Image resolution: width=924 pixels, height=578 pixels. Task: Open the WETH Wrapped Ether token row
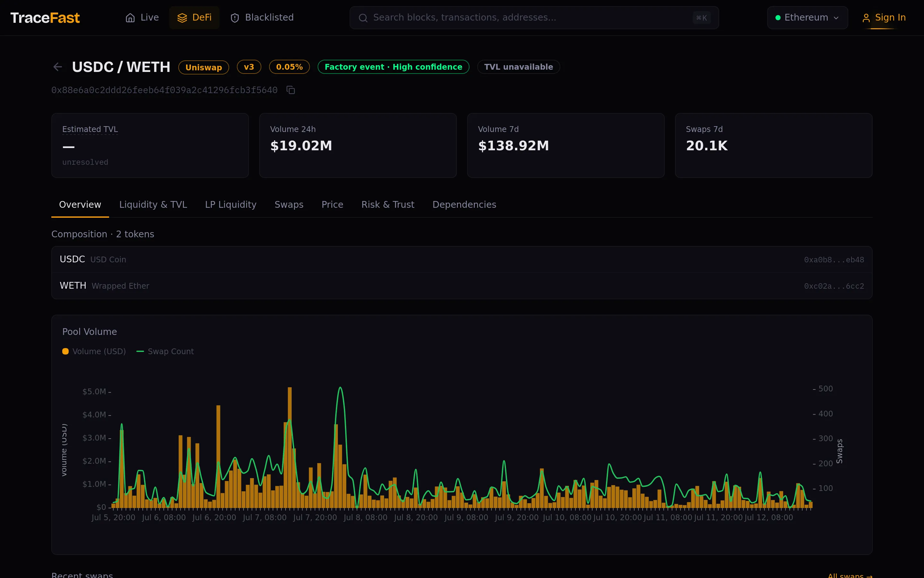click(x=462, y=286)
